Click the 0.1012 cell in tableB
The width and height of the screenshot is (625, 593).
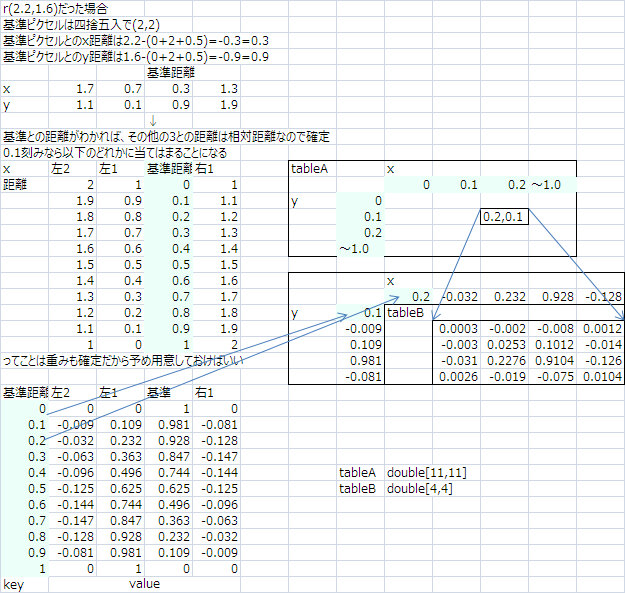(554, 345)
